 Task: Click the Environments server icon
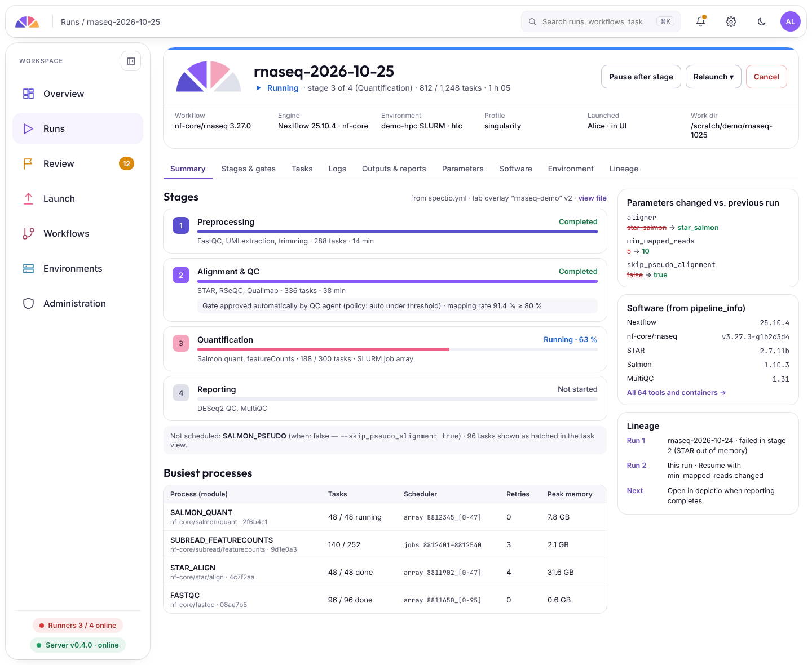pyautogui.click(x=28, y=268)
